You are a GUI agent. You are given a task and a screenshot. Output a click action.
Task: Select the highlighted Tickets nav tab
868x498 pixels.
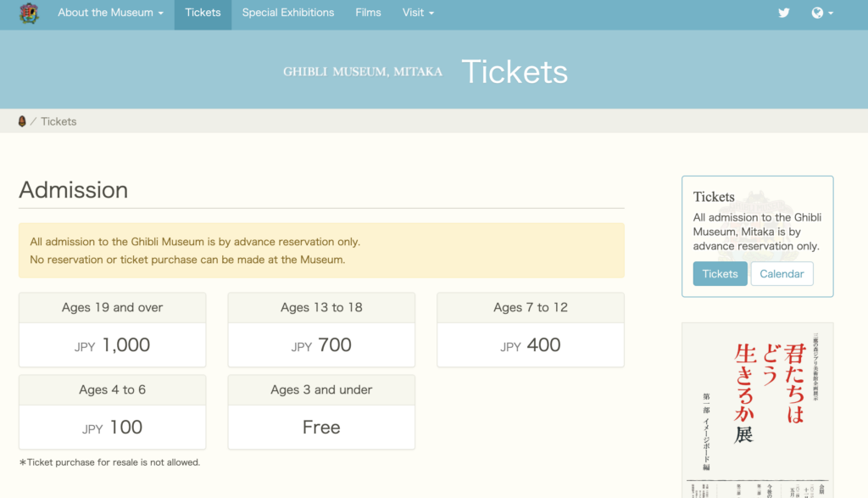click(x=203, y=13)
